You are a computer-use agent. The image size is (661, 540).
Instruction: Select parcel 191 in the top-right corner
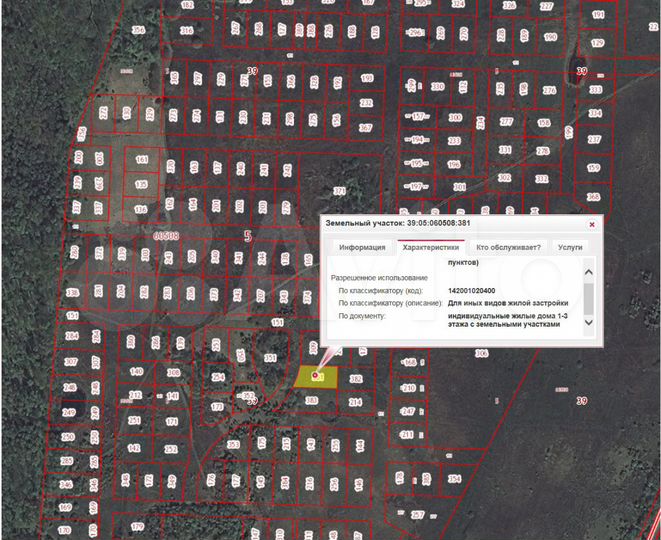pos(598,16)
